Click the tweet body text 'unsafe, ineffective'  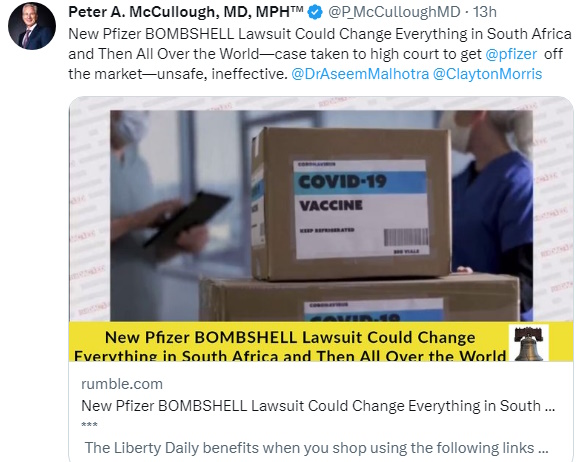tap(222, 74)
